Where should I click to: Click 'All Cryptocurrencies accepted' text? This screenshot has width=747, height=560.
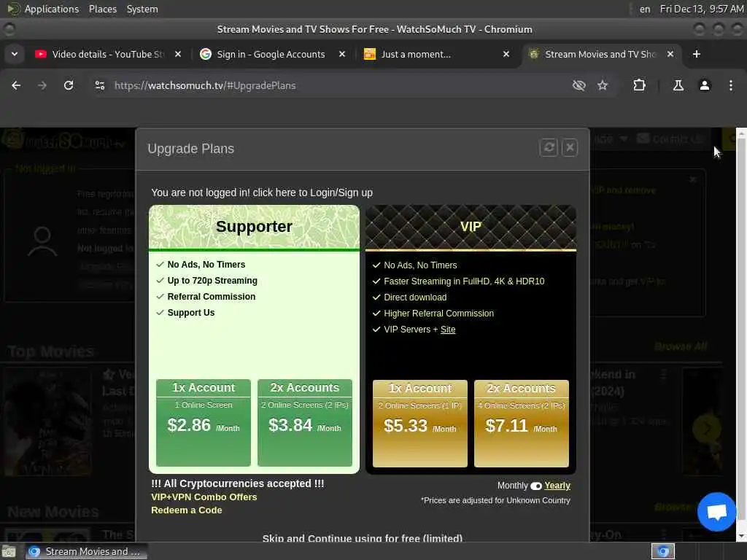click(237, 483)
